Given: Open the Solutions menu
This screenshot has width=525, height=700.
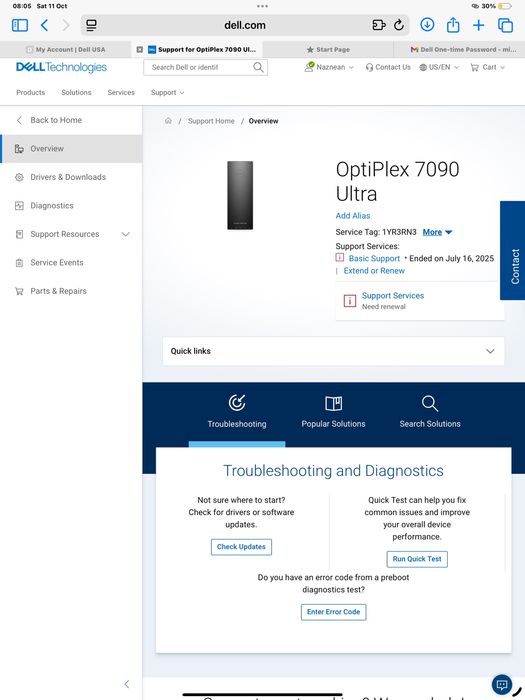Looking at the screenshot, I should click(76, 92).
